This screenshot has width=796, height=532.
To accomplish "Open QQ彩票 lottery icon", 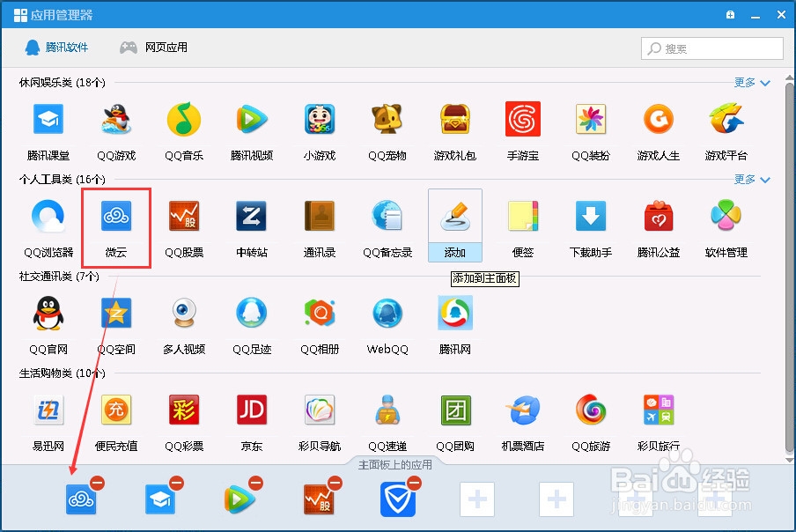I will (184, 410).
